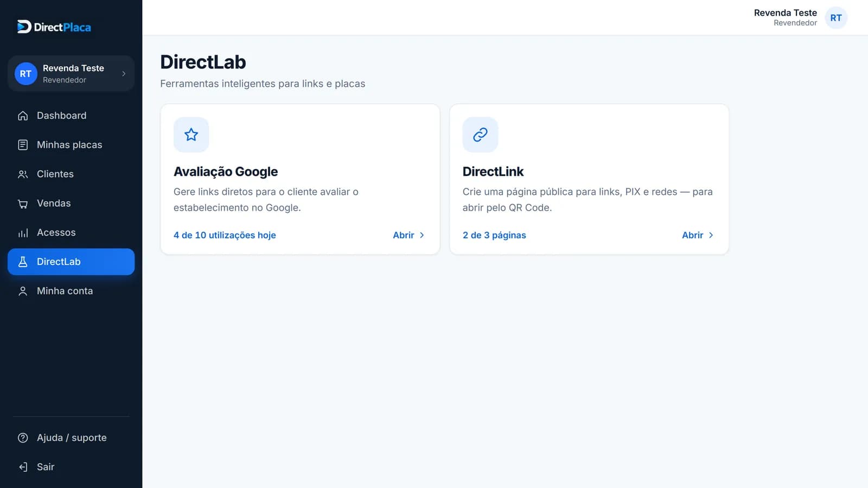Click the Revendedor label in the top bar
Screen dimensions: 868x488
point(795,23)
